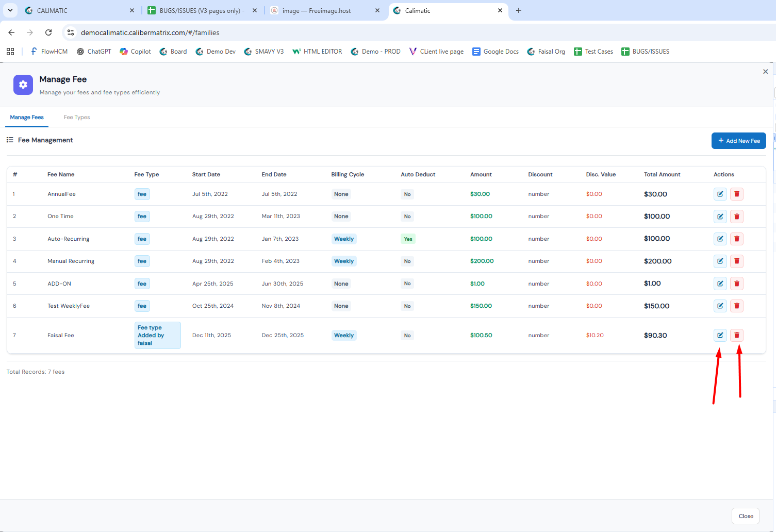Delete the Test WeeklyFee row
776x532 pixels.
point(736,306)
